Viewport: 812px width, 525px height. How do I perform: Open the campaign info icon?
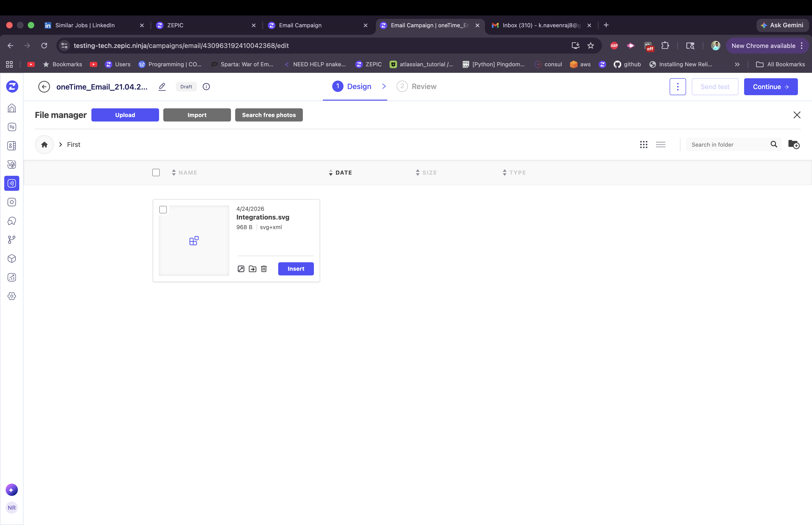206,86
